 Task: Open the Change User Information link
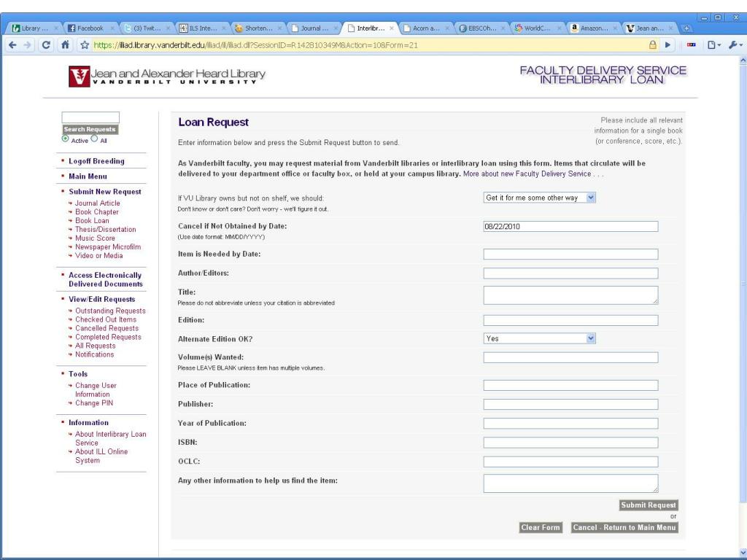(x=96, y=390)
